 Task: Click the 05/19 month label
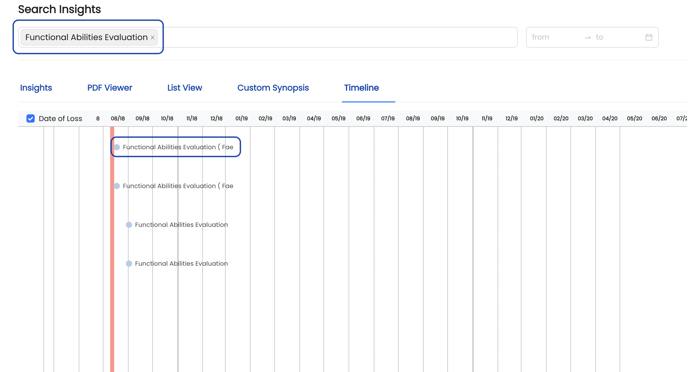point(338,118)
